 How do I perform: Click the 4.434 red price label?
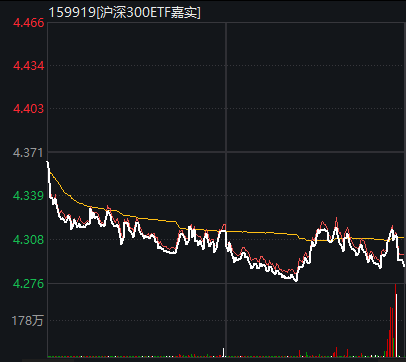28,66
